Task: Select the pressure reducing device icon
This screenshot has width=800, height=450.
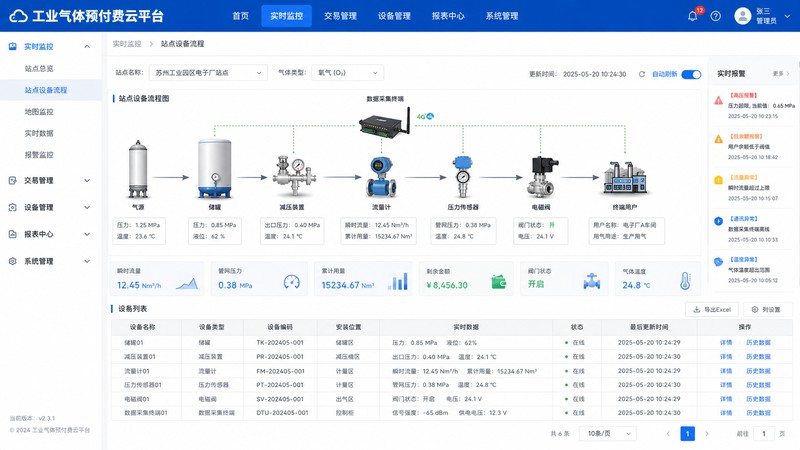Action: point(294,176)
